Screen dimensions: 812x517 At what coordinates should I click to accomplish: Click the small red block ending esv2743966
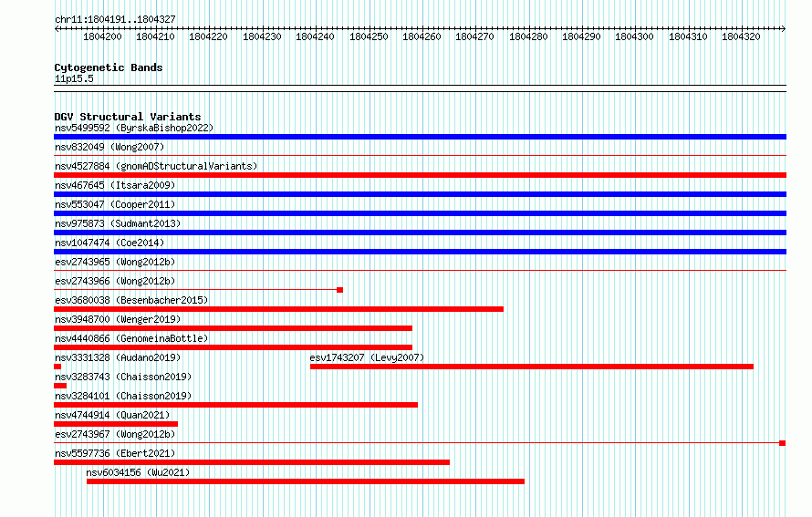click(339, 290)
